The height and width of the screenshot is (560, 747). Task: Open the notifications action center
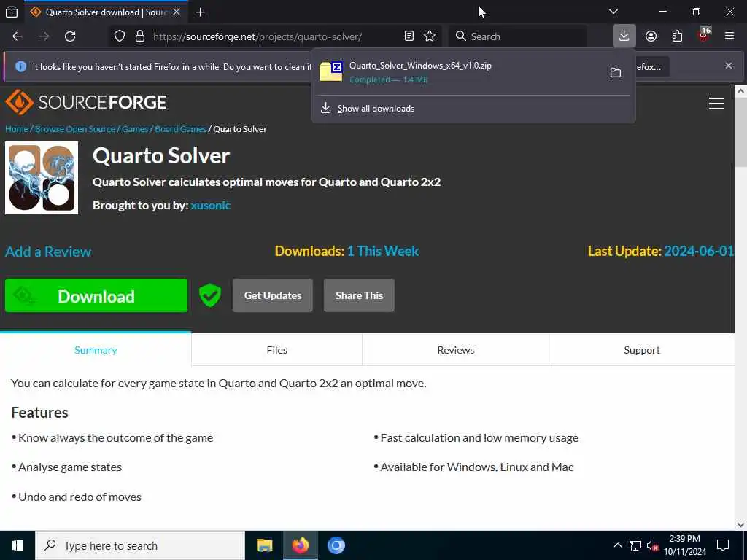pos(723,545)
